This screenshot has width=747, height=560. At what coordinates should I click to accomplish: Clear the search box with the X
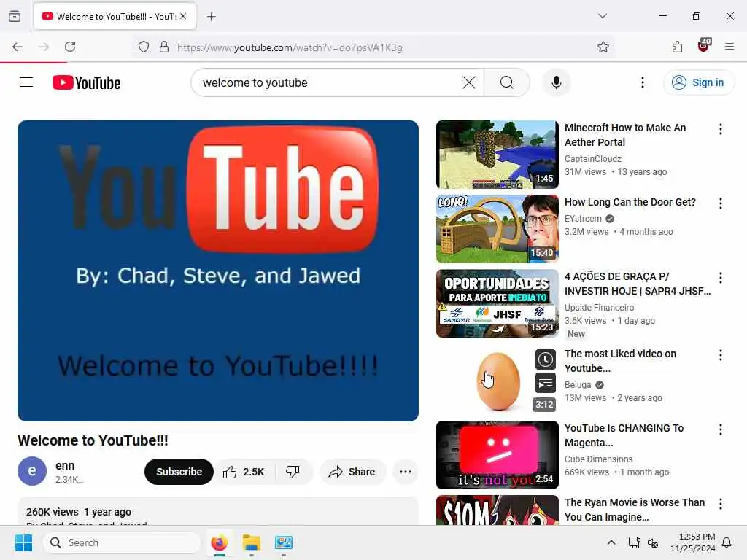(x=469, y=82)
